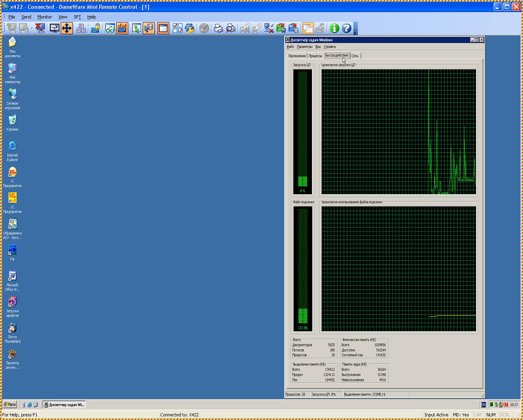Click the padlock keyboard lock icon
The width and height of the screenshot is (523, 420).
tap(96, 28)
